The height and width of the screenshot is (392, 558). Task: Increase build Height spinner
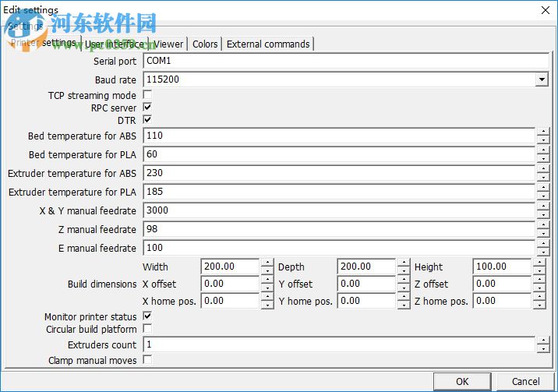(539, 263)
